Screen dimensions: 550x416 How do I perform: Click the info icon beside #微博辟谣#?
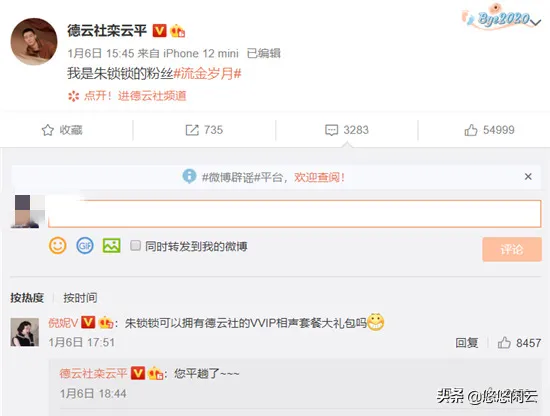[189, 176]
